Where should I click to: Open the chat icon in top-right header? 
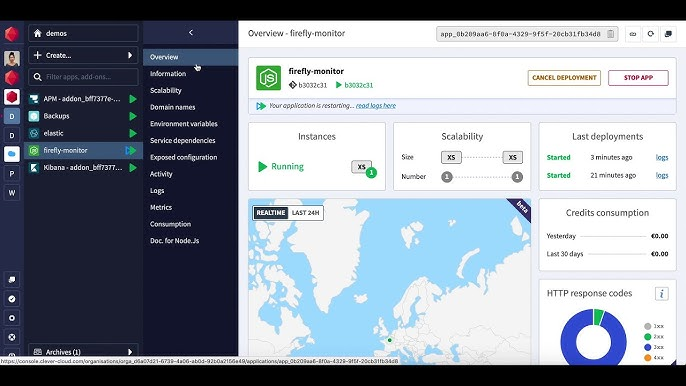(668, 34)
